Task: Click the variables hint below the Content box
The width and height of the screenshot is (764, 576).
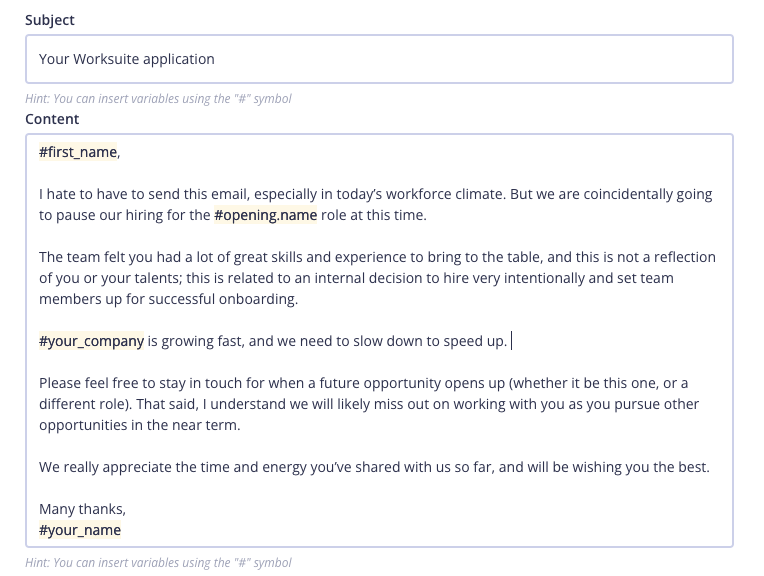Action: point(158,563)
